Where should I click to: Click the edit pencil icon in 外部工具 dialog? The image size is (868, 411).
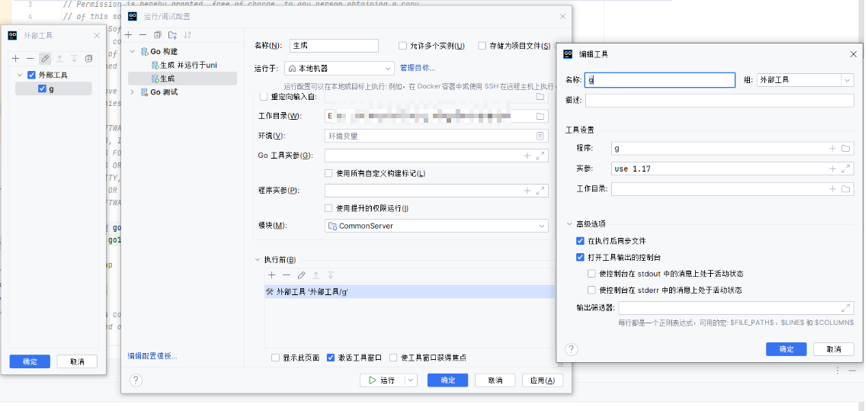[45, 59]
